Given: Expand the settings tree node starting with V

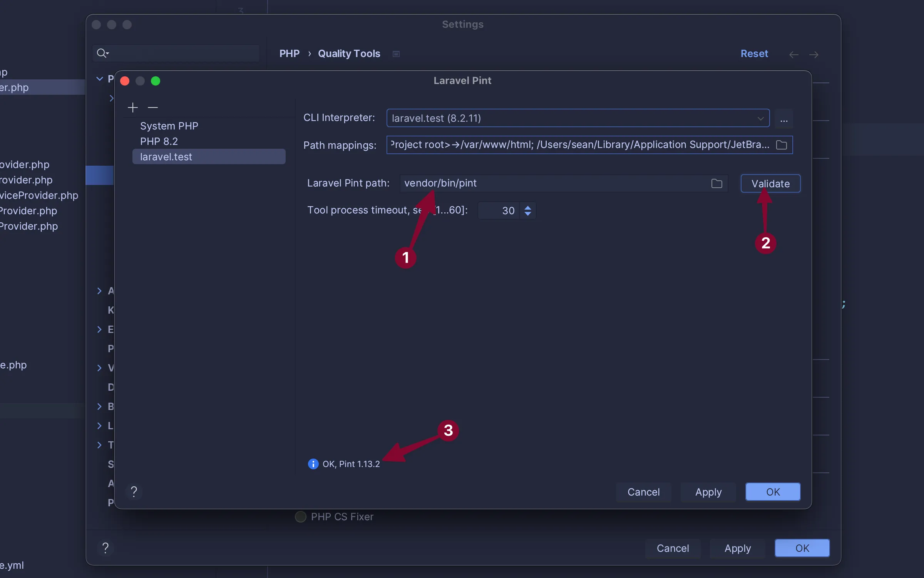Looking at the screenshot, I should coord(100,368).
